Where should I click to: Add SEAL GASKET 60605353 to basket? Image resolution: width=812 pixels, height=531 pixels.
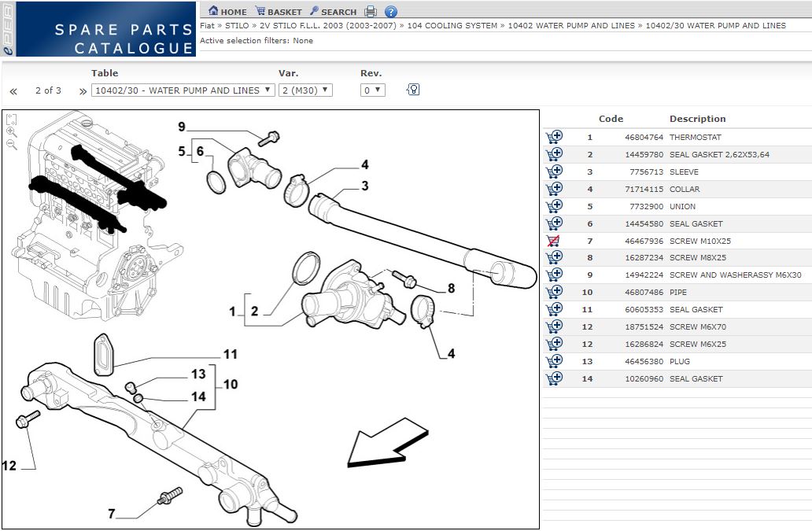(x=554, y=309)
